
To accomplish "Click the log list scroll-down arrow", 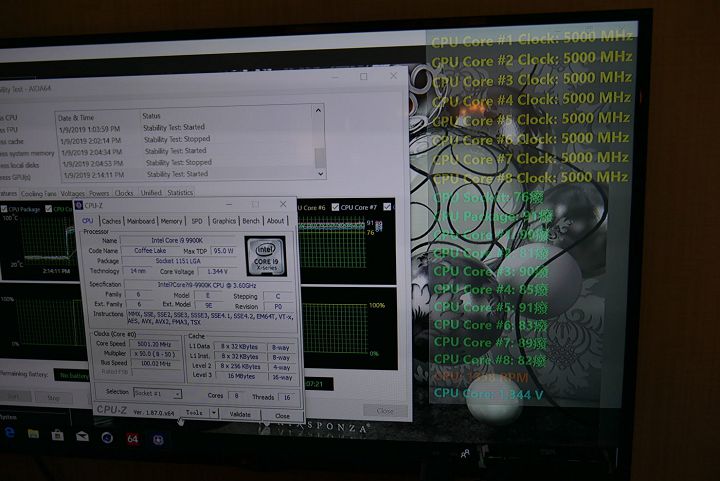I will tap(320, 173).
